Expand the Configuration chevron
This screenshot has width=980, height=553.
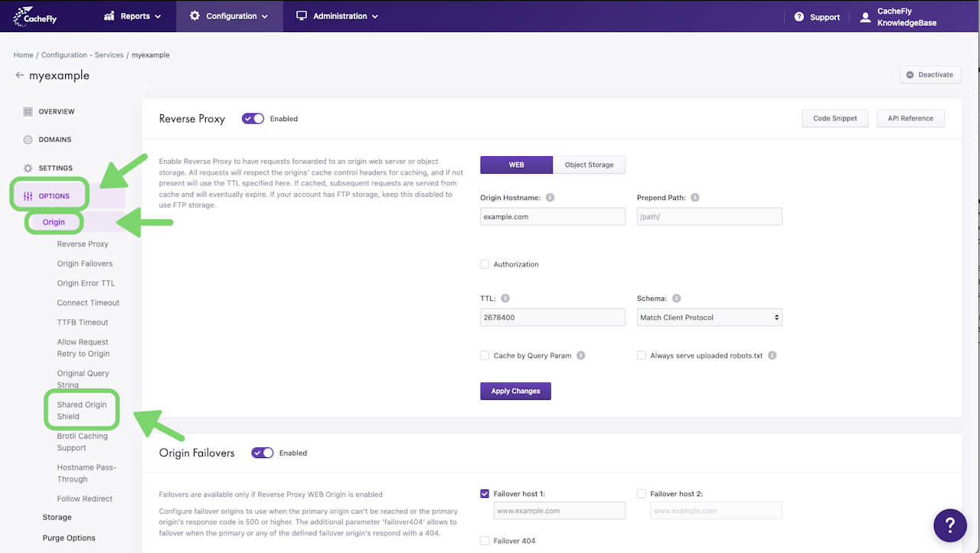tap(265, 17)
